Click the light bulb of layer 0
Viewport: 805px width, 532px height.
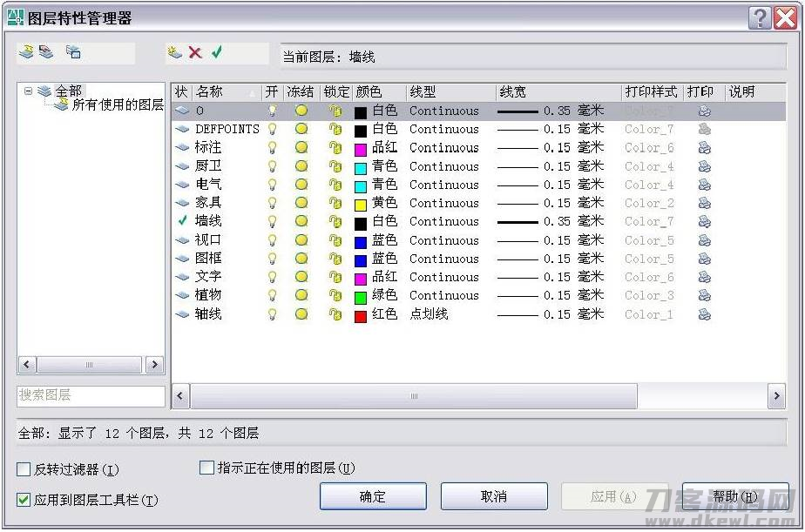[273, 111]
